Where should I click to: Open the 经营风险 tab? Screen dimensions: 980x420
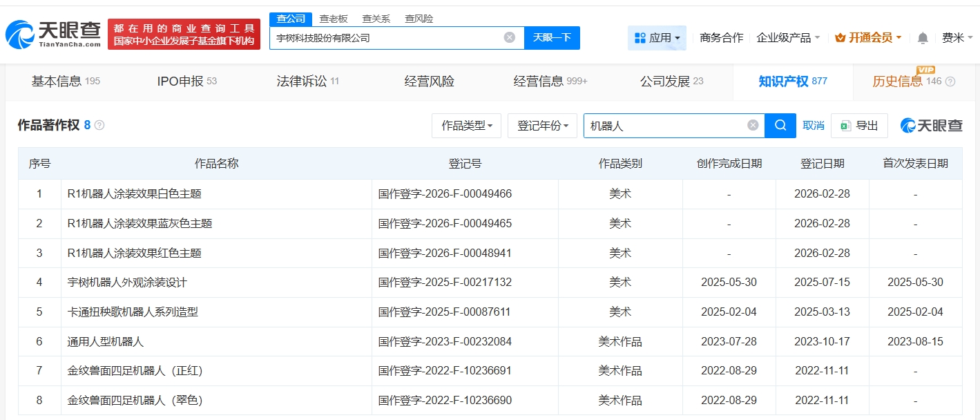(430, 82)
